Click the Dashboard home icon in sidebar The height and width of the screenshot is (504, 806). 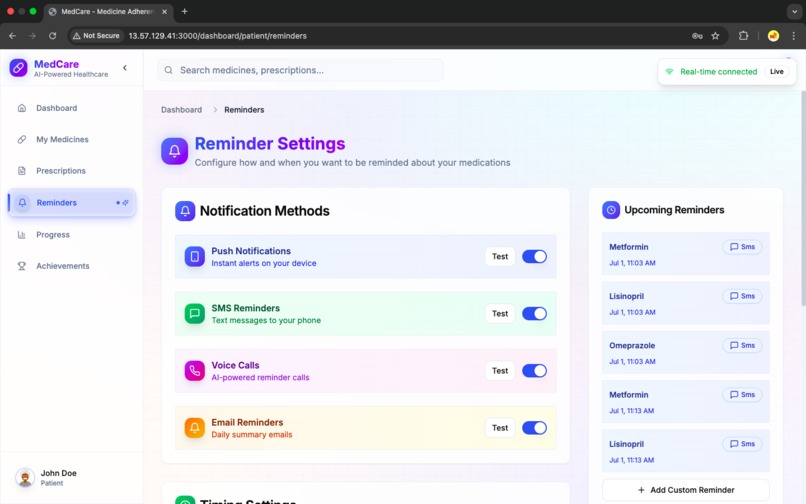[x=22, y=108]
